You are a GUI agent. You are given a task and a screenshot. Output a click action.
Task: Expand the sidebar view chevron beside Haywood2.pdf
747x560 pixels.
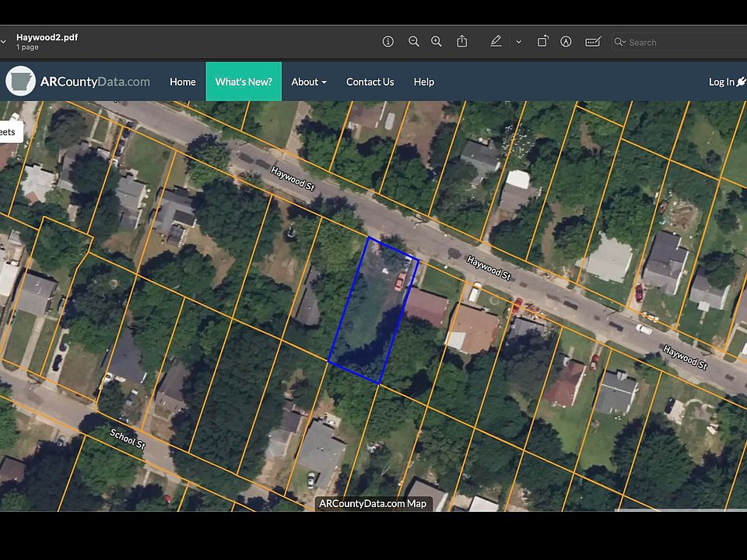pyautogui.click(x=3, y=42)
